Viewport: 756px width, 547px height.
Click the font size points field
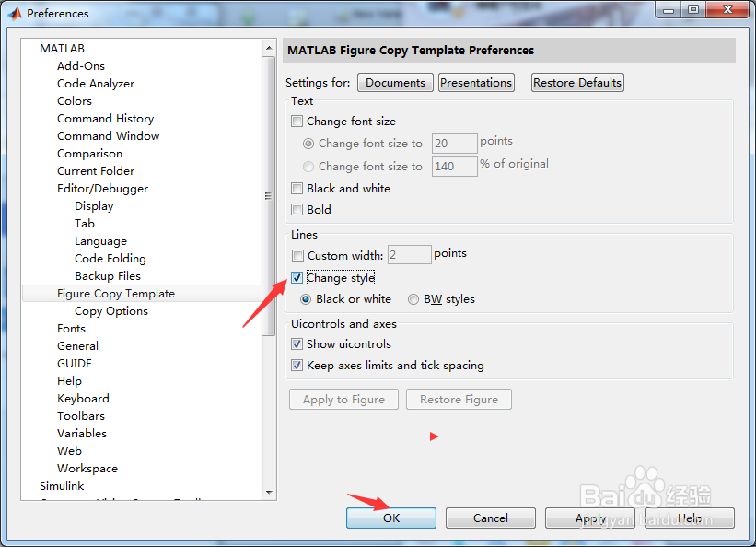point(455,144)
